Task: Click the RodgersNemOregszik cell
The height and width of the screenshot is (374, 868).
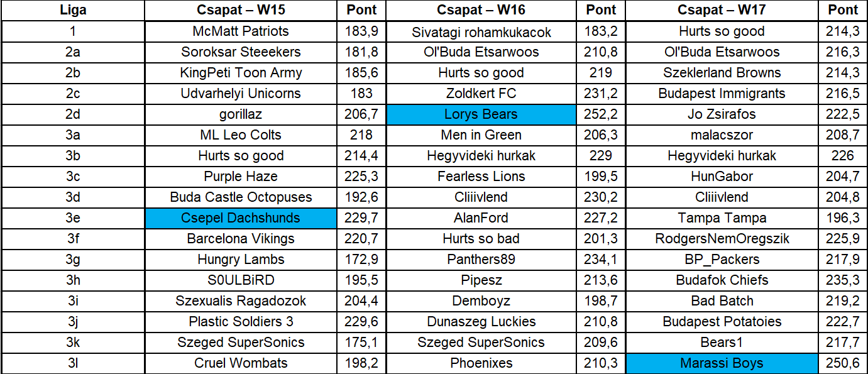Action: click(x=722, y=239)
